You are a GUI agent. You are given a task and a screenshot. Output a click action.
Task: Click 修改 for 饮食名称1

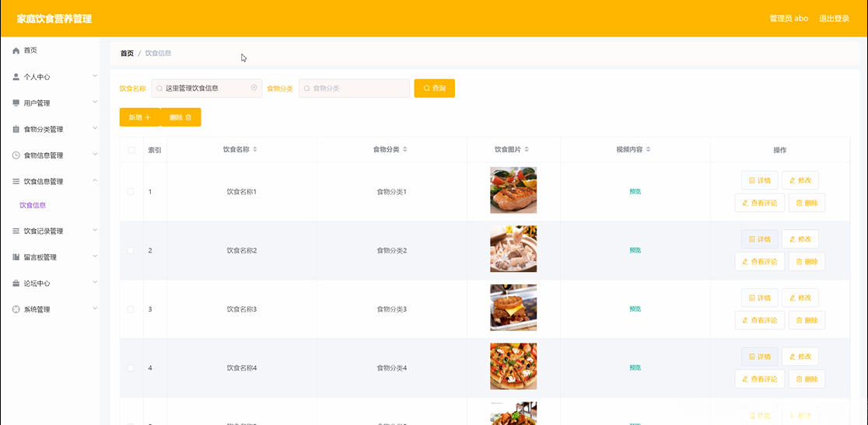point(800,180)
